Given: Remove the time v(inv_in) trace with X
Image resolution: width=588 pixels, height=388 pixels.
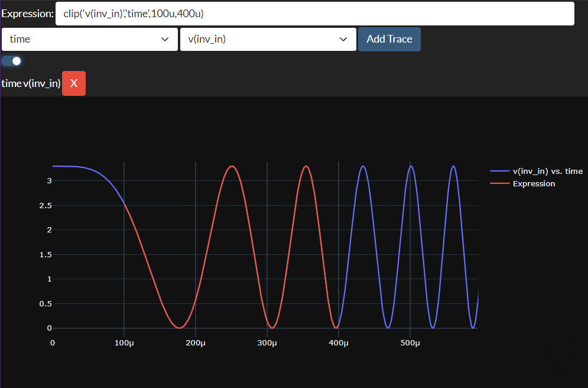Looking at the screenshot, I should click(74, 83).
